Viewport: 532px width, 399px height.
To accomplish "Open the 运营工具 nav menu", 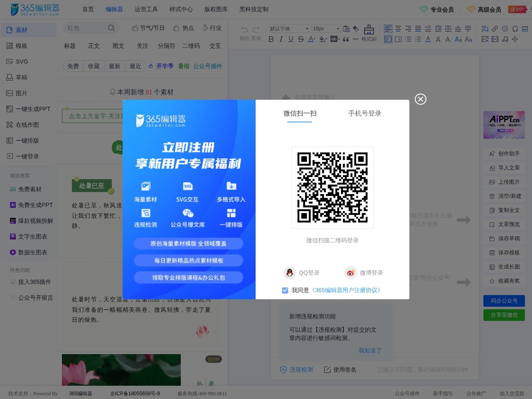I will pyautogui.click(x=146, y=9).
